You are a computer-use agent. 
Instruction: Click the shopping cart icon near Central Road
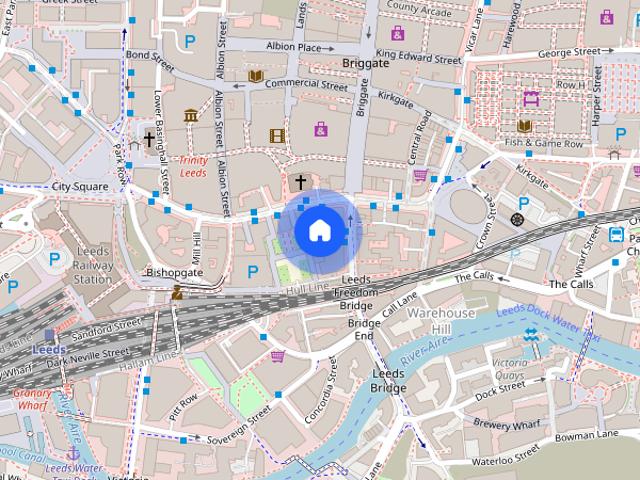pyautogui.click(x=420, y=176)
